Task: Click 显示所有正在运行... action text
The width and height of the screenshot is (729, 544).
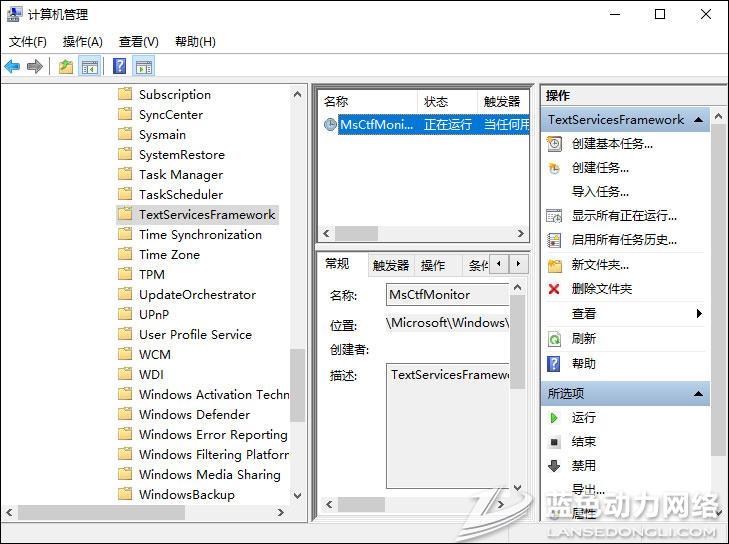Action: [624, 216]
